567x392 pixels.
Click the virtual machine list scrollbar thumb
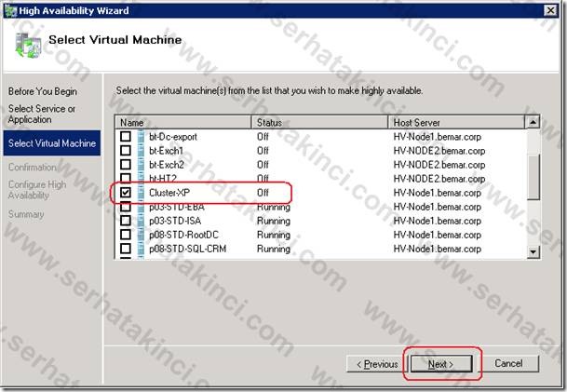[533, 177]
